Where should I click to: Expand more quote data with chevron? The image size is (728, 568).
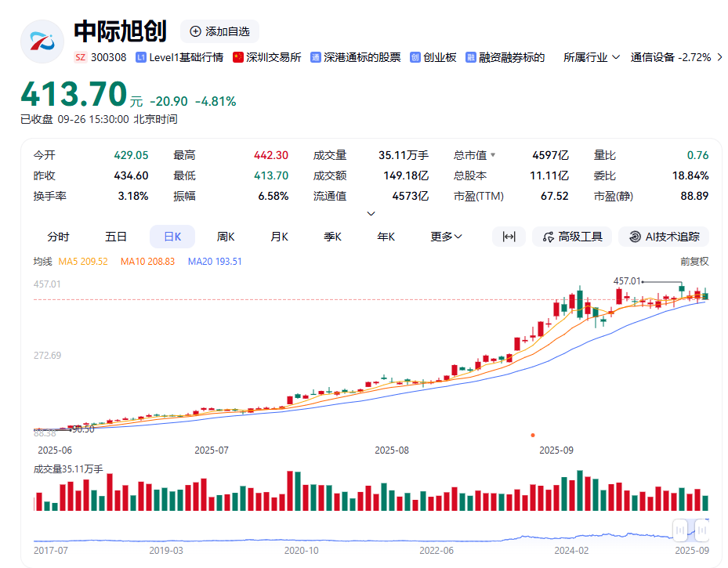(x=371, y=213)
